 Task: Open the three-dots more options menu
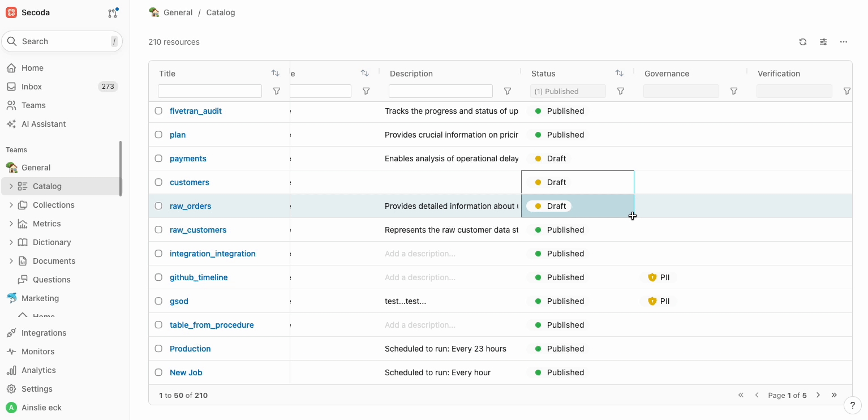pyautogui.click(x=844, y=42)
